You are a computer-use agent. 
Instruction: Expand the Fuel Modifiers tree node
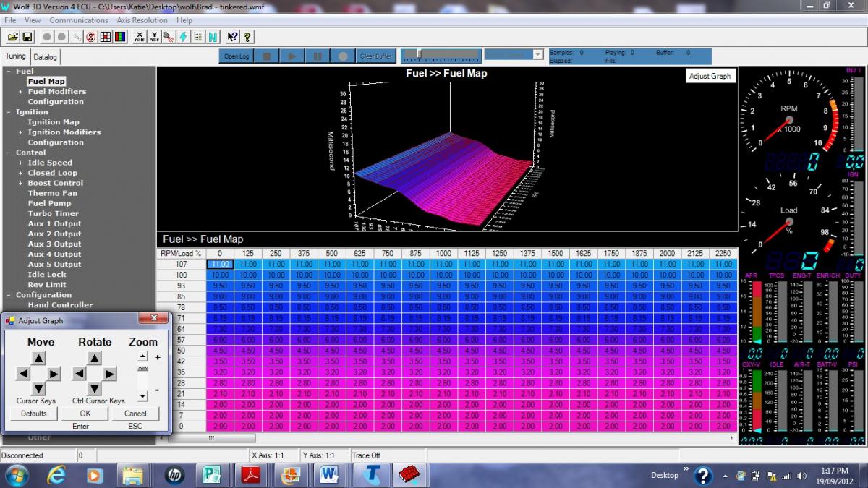click(x=20, y=92)
